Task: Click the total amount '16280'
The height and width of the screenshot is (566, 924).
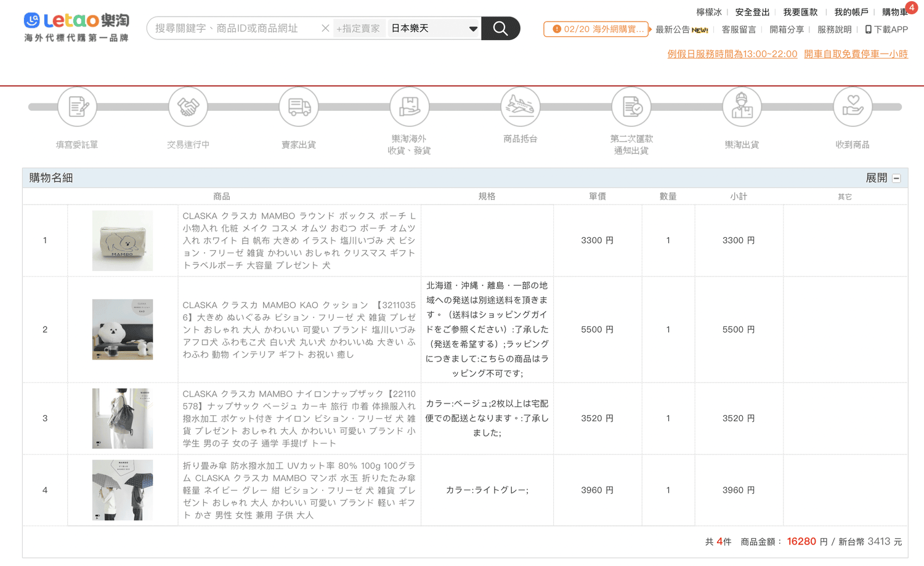Action: (801, 541)
